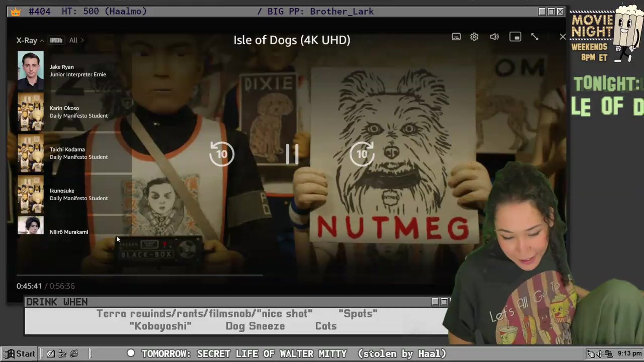Close the main movie window
The image size is (644, 362).
560,12
